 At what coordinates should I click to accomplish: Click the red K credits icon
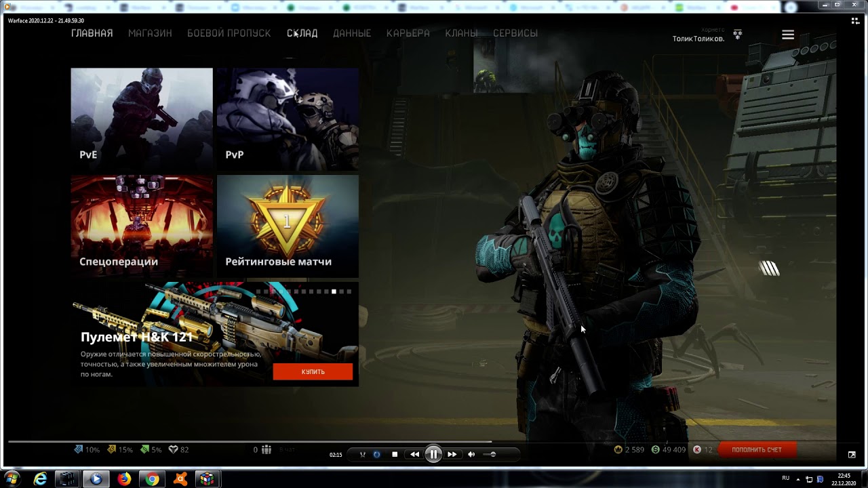[696, 449]
